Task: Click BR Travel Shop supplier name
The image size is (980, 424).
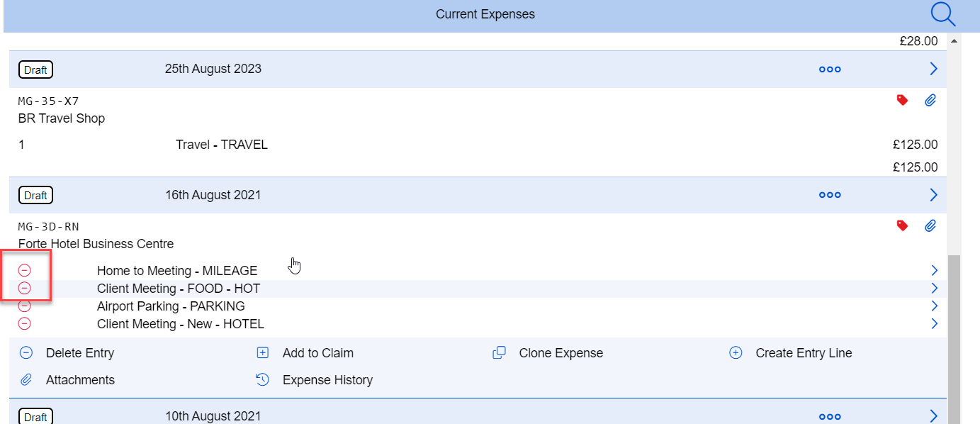Action: (x=62, y=118)
